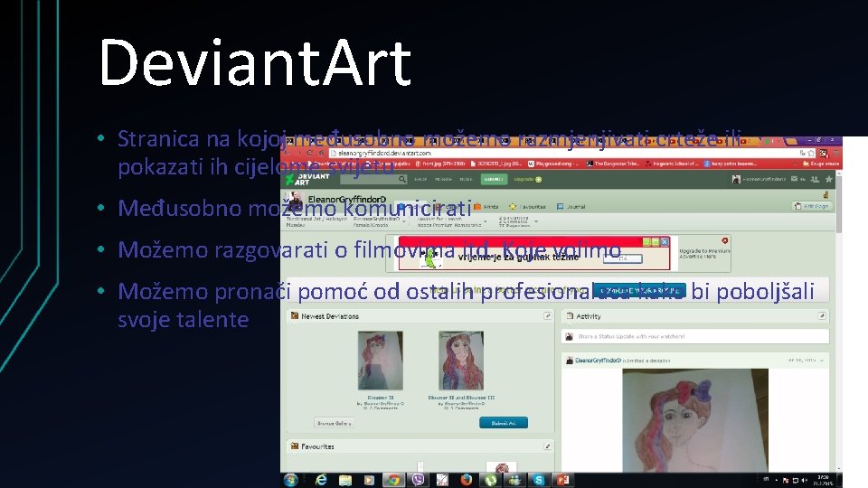This screenshot has height=488, width=868.
Task: Open Firefox from the taskbar
Action: click(467, 480)
